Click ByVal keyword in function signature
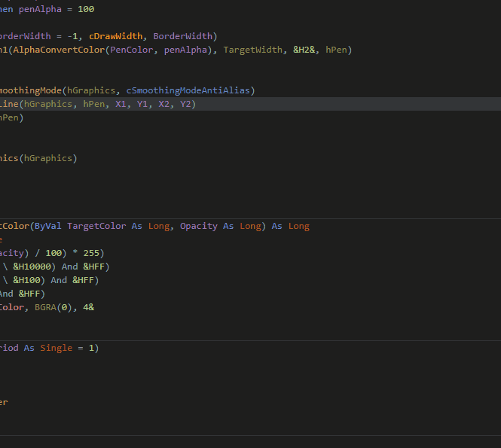Viewport: 501px width, 448px height. pyautogui.click(x=48, y=226)
